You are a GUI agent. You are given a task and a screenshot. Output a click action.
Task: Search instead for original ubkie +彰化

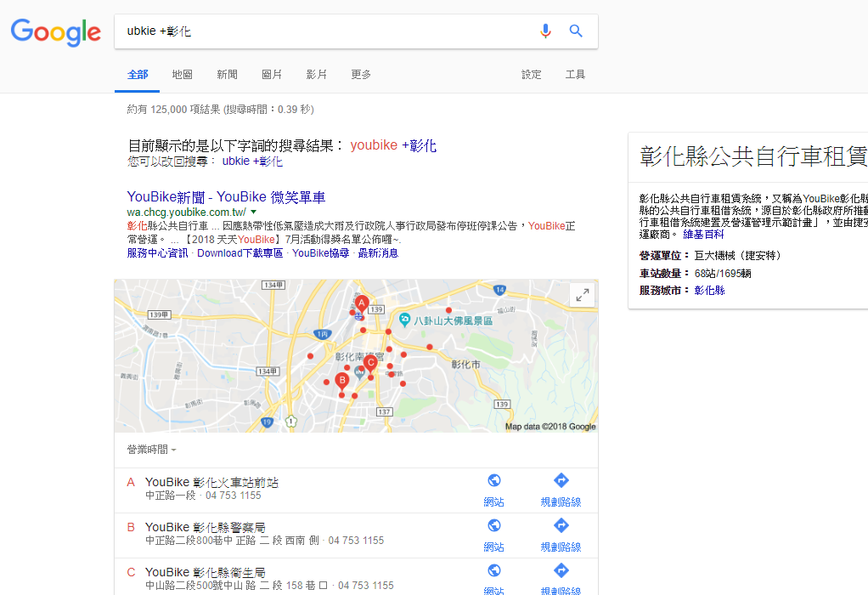(x=252, y=161)
